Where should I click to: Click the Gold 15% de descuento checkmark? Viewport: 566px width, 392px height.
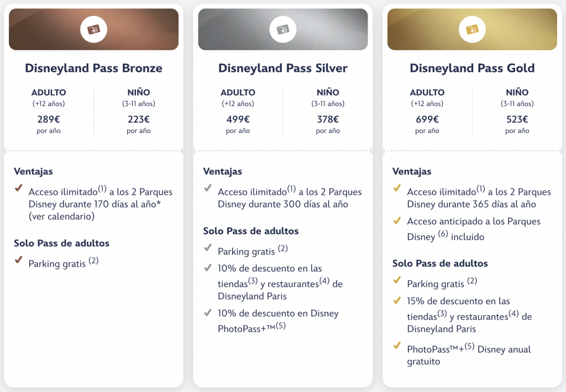[396, 300]
